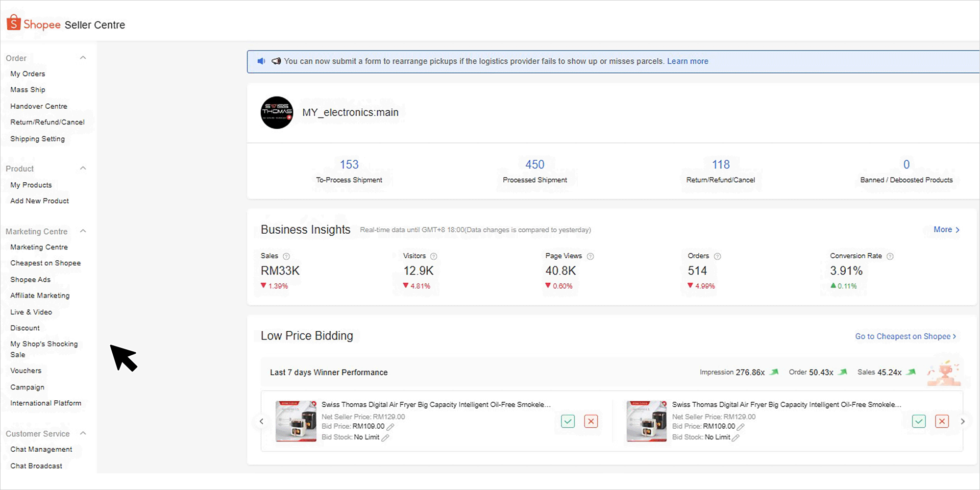Accept first air fryer bid green checkmark
The height and width of the screenshot is (490, 980).
(x=568, y=421)
